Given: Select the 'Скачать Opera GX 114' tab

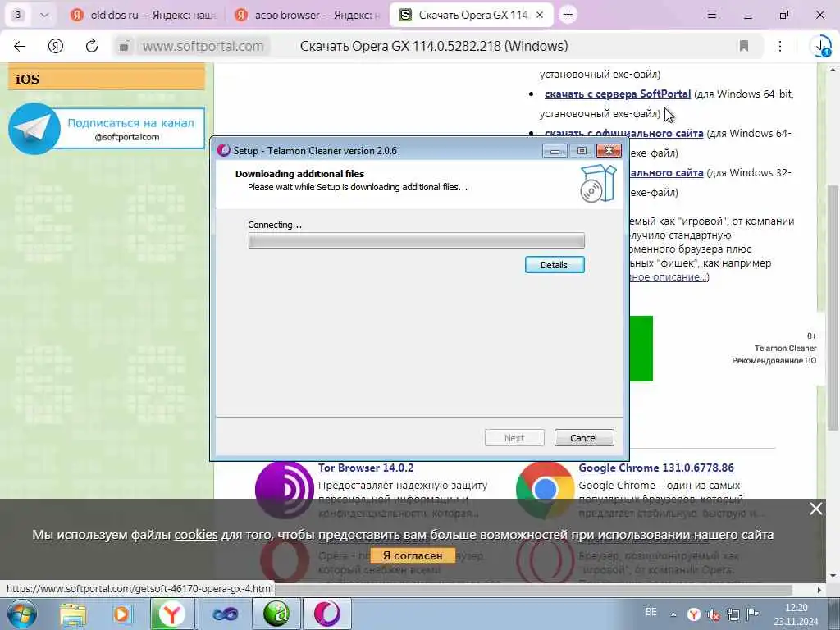Looking at the screenshot, I should coord(470,15).
